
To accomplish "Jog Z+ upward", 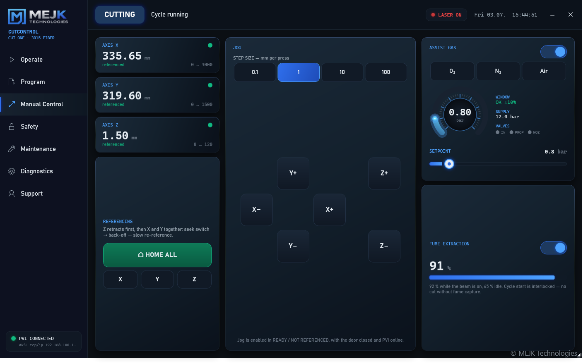I will tap(384, 173).
